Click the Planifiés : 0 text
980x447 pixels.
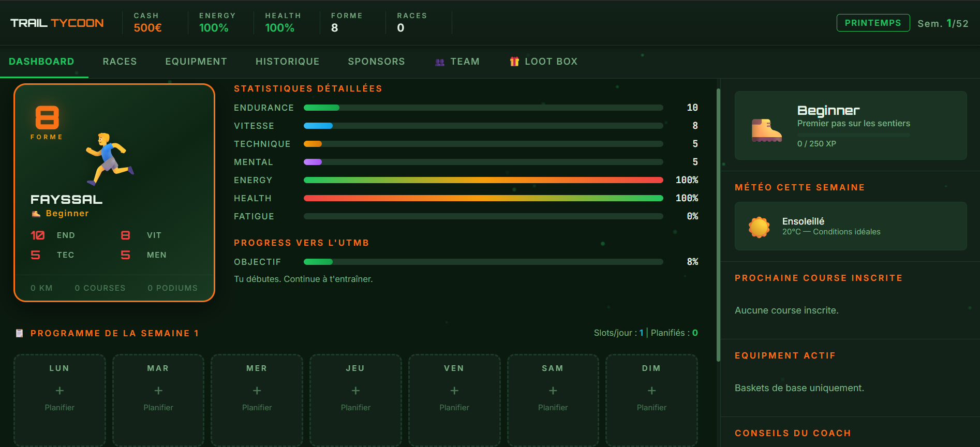coord(674,333)
